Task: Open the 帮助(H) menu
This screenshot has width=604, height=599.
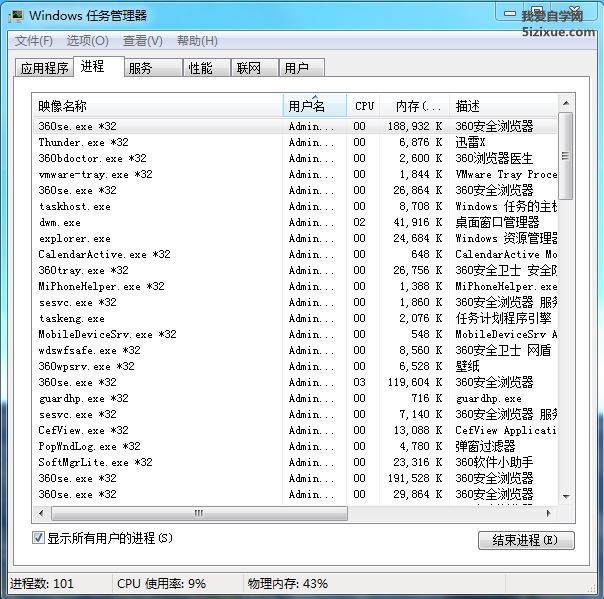Action: click(x=197, y=40)
